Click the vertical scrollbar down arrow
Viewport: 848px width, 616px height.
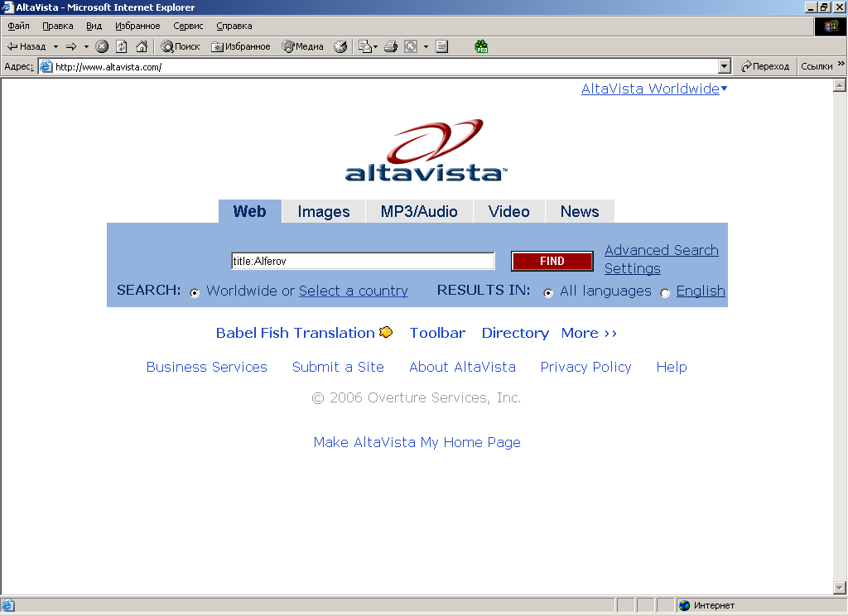pos(840,587)
